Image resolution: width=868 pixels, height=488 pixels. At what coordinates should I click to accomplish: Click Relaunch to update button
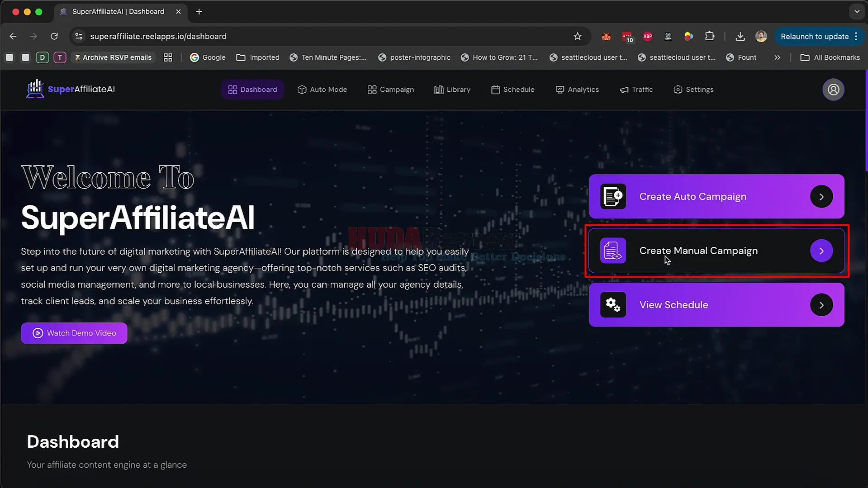pos(814,36)
